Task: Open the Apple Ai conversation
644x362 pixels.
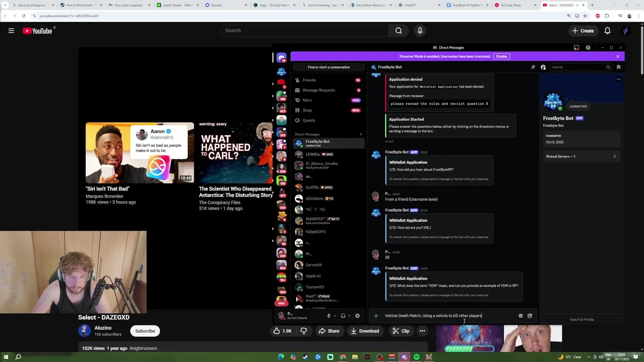Action: pos(329,276)
